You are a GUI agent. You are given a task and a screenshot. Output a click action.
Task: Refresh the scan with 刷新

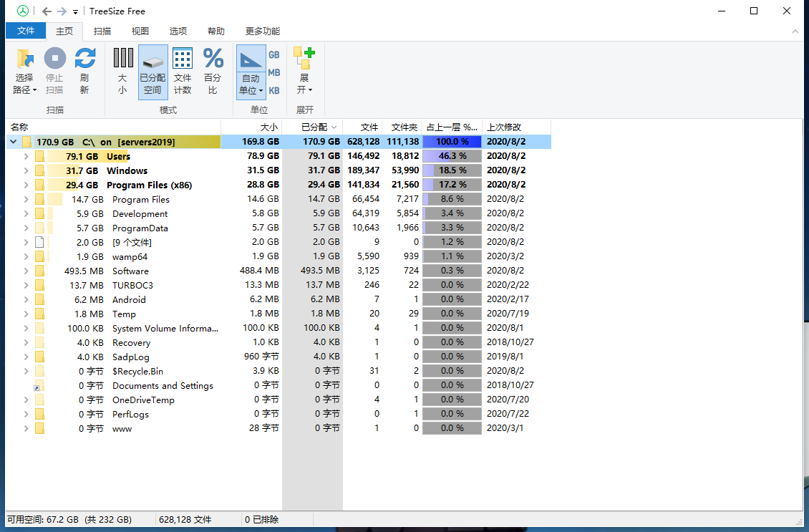[84, 72]
